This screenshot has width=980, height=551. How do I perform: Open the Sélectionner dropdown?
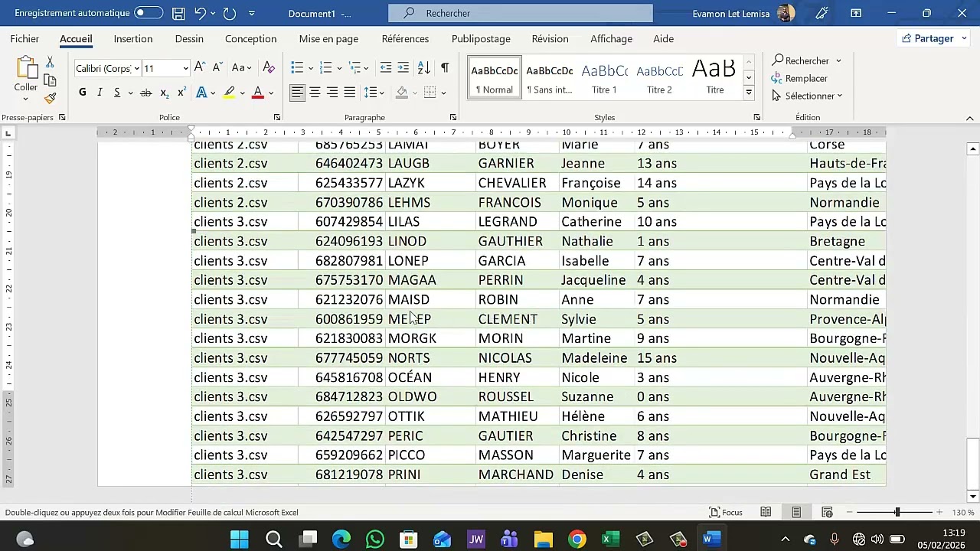click(x=807, y=96)
